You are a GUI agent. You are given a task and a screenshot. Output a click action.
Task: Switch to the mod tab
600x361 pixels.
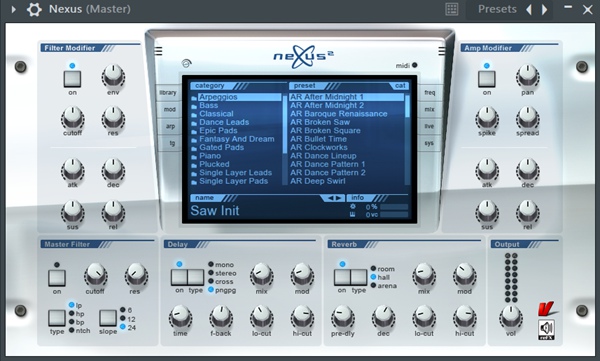[170, 109]
